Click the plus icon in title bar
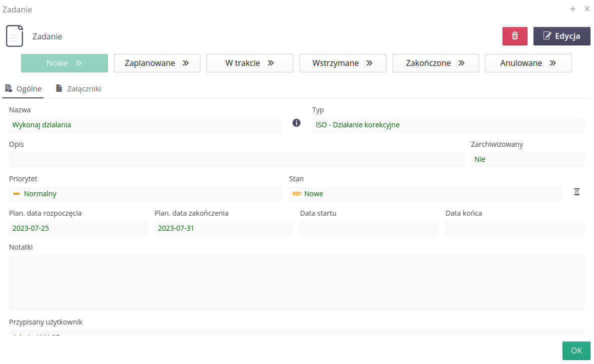Screen dimensions: 594x364 (x=572, y=9)
